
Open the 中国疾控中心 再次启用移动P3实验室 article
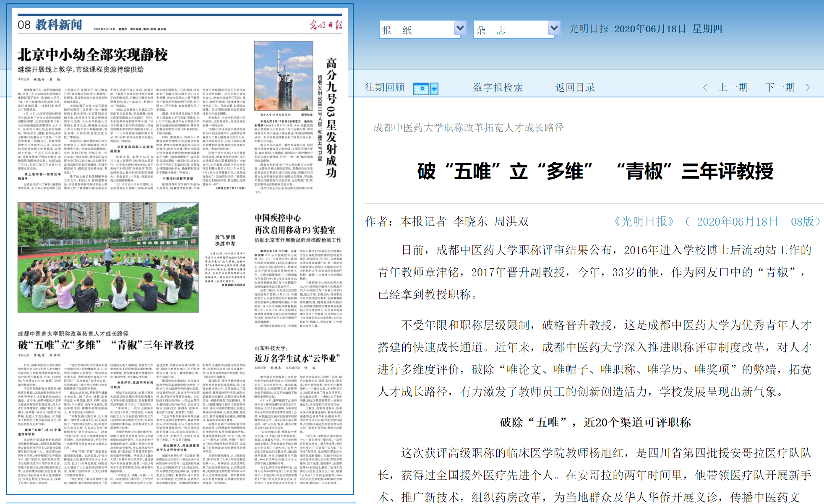(x=295, y=224)
